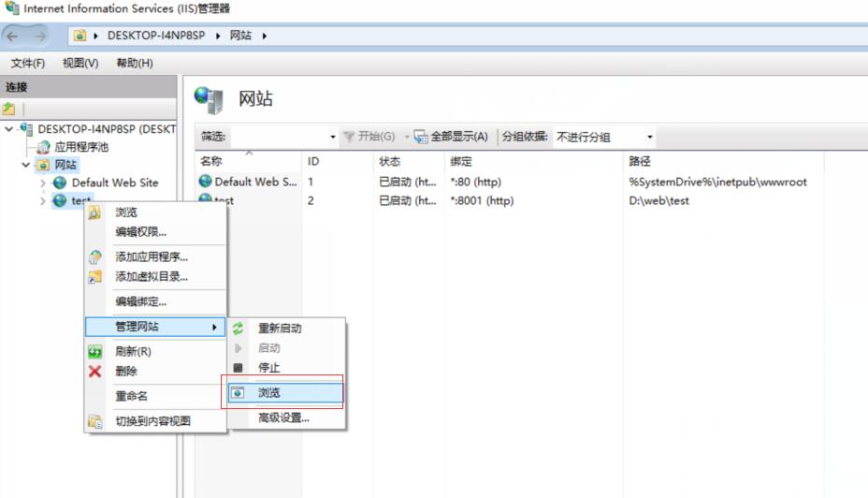Click the 全部显示 icon in the filter bar
This screenshot has width=868, height=498.
[421, 137]
